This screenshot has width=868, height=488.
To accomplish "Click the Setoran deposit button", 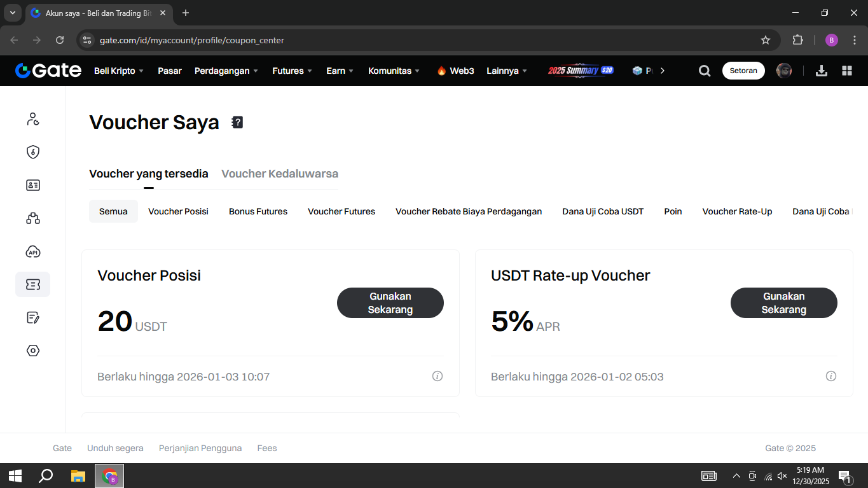I will point(743,71).
